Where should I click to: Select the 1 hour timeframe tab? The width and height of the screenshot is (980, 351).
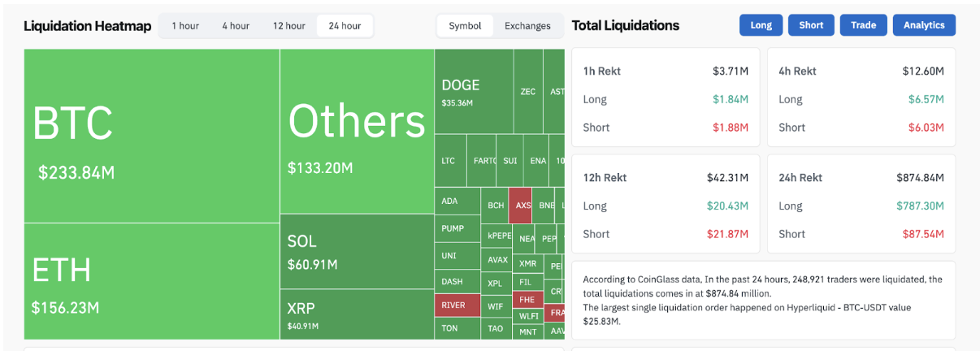coord(185,26)
